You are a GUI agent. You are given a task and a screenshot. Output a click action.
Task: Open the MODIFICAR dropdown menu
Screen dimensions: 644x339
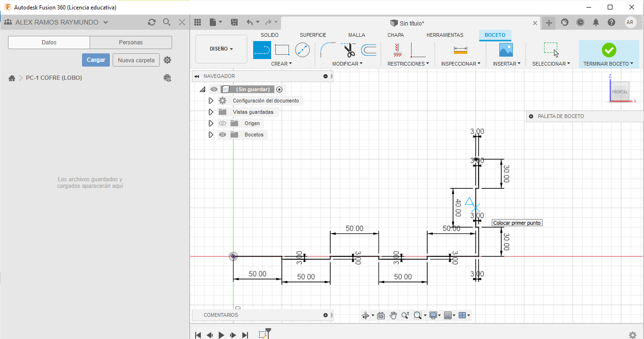pos(347,64)
